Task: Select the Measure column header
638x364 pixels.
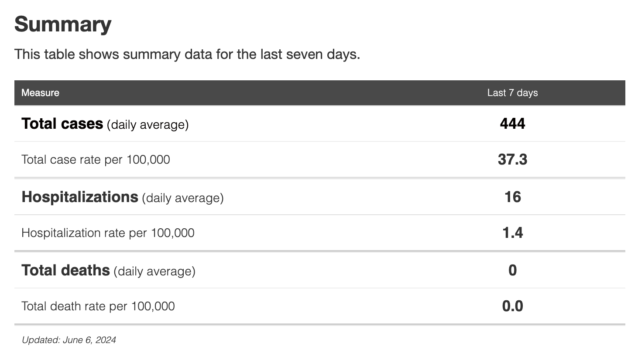Action: (40, 93)
